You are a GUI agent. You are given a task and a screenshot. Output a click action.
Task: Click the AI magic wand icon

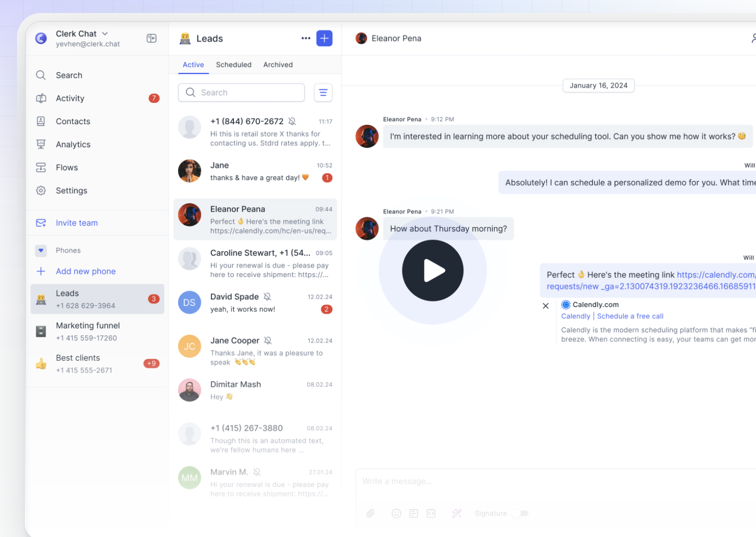457,514
